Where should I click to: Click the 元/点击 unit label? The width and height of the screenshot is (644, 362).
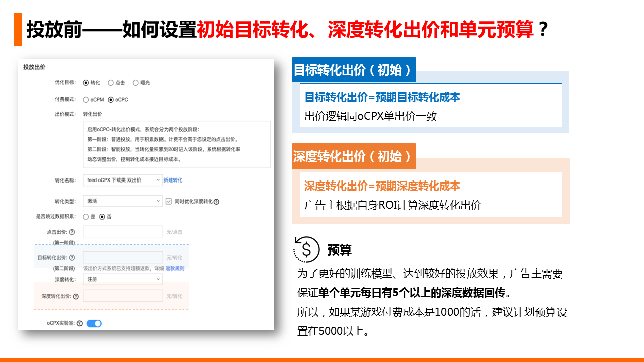pyautogui.click(x=174, y=232)
